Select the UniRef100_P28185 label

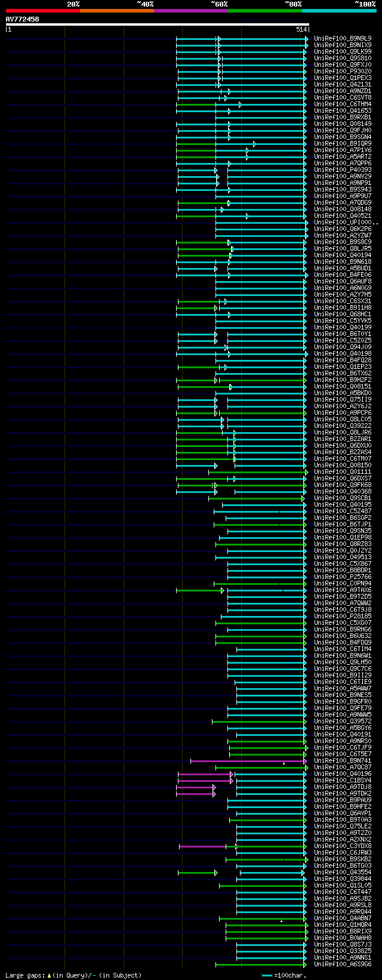pyautogui.click(x=343, y=616)
